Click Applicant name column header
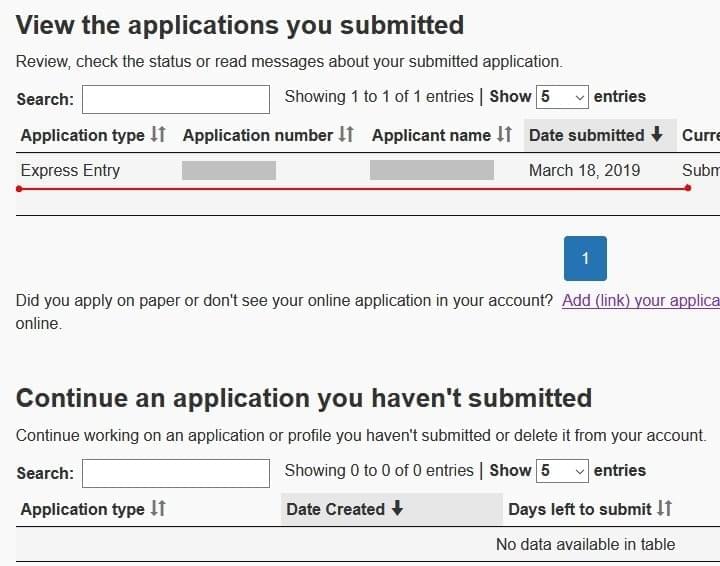Viewport: 720px width, 566px height. click(442, 135)
